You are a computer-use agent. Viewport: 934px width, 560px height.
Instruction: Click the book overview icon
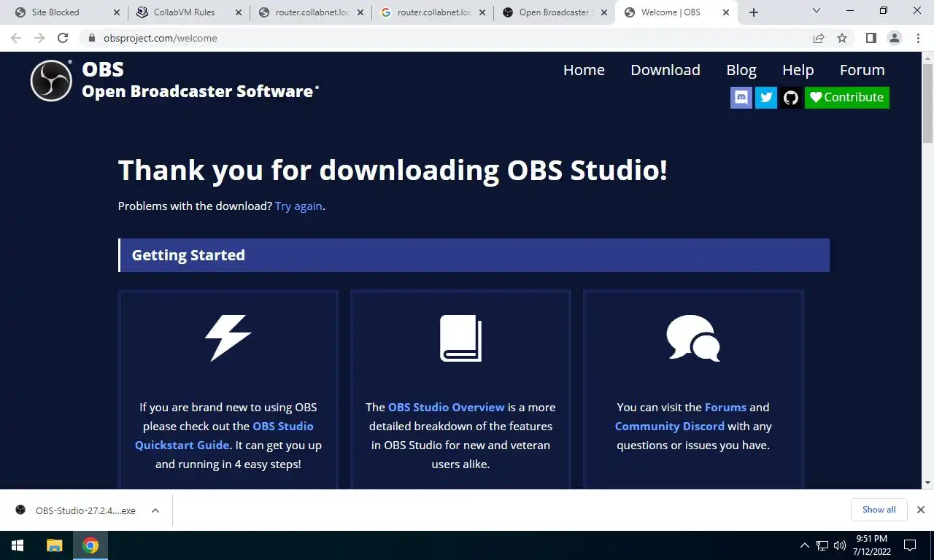(460, 338)
